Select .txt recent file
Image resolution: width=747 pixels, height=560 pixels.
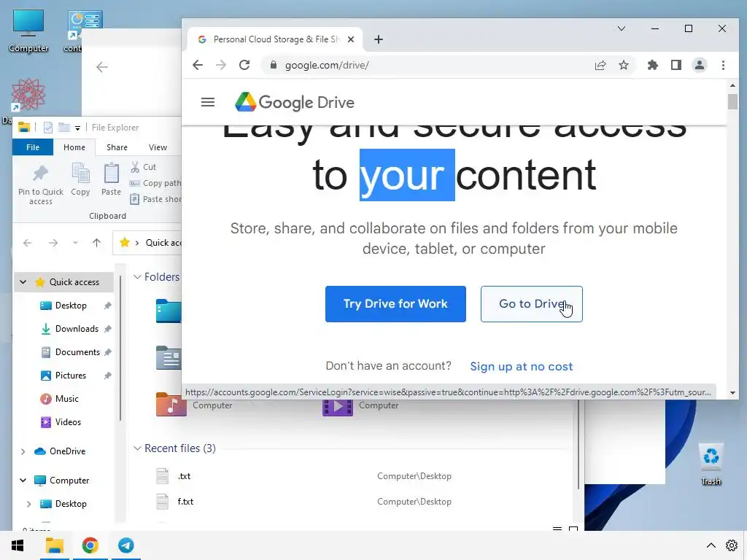185,475
